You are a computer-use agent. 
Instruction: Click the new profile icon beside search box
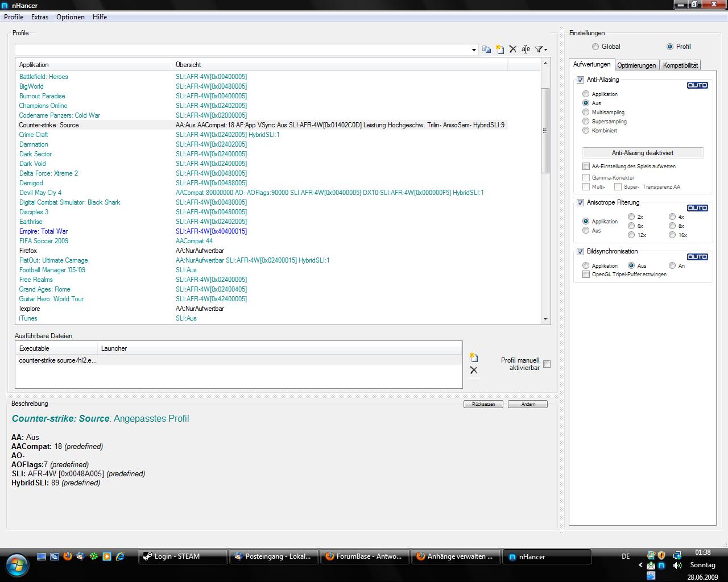(x=500, y=49)
